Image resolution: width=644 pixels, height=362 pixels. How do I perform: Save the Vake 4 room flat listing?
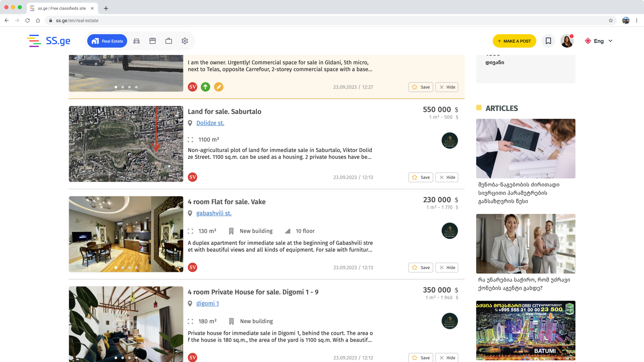tap(421, 268)
